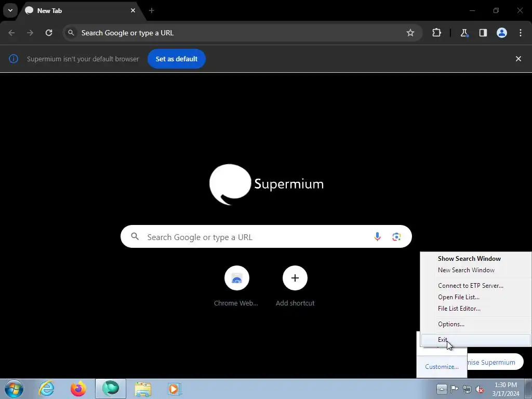Select the New Tab browser tab
The image size is (532, 399).
point(81,10)
